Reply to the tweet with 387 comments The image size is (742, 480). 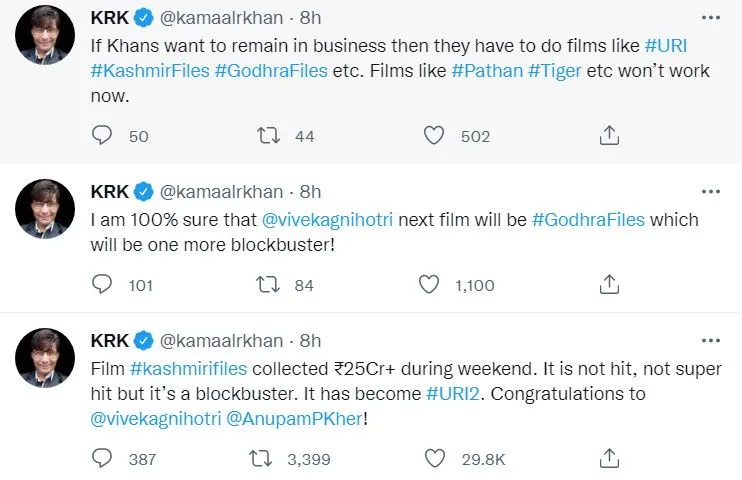102,458
